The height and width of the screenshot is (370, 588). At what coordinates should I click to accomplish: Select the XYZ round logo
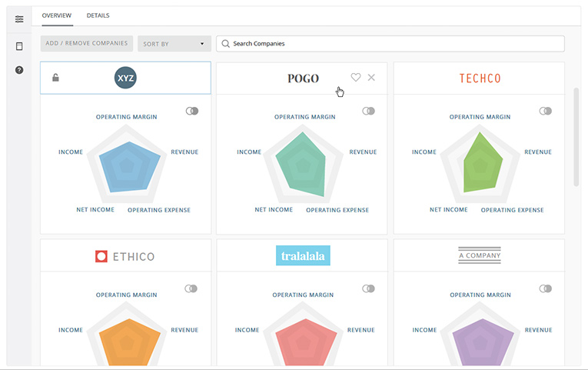125,78
